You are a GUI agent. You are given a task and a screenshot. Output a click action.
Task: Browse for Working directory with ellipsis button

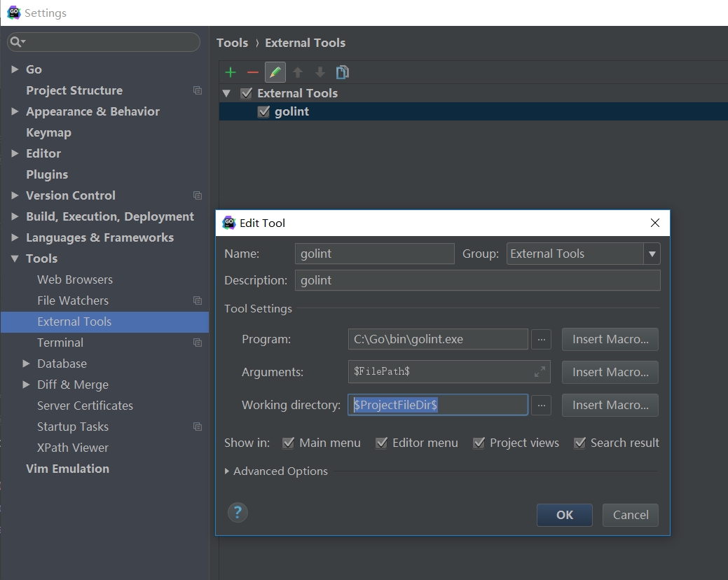542,405
